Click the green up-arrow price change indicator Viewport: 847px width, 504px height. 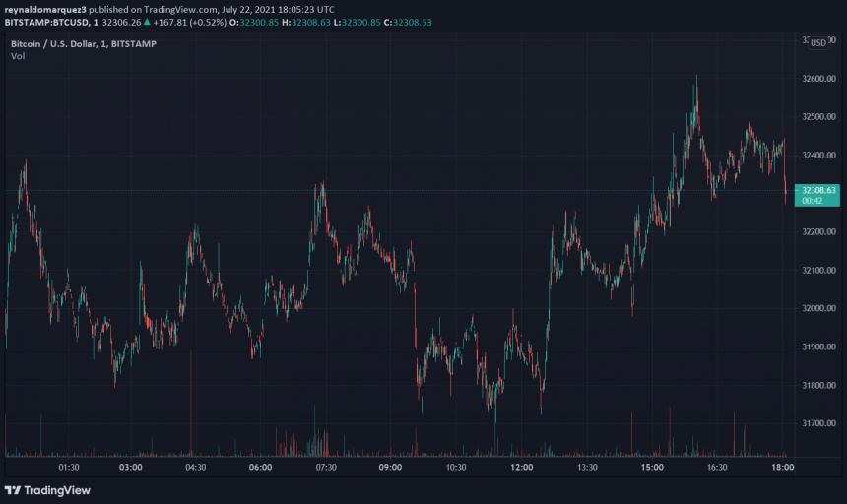tap(147, 22)
